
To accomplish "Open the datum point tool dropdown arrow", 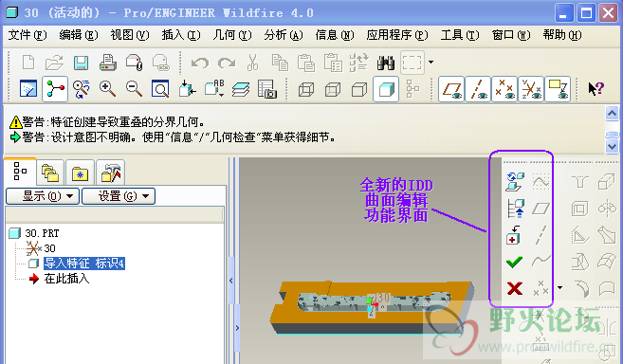I will coord(559,287).
